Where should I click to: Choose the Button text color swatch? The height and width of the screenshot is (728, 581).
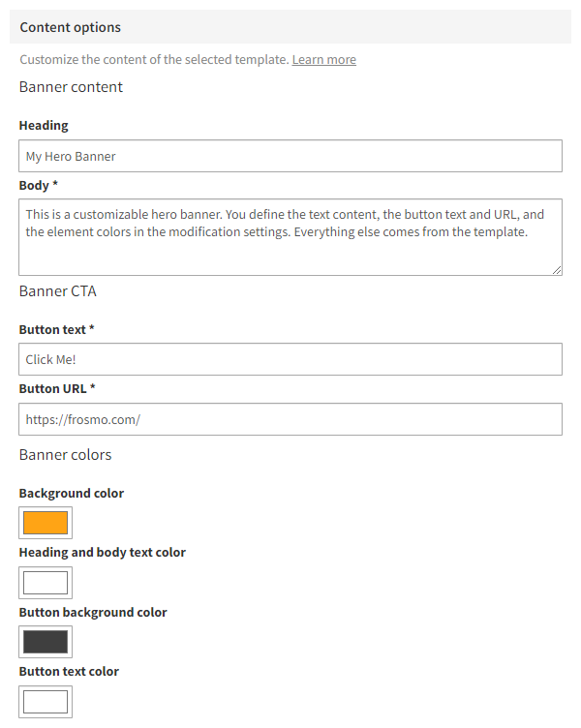[46, 701]
